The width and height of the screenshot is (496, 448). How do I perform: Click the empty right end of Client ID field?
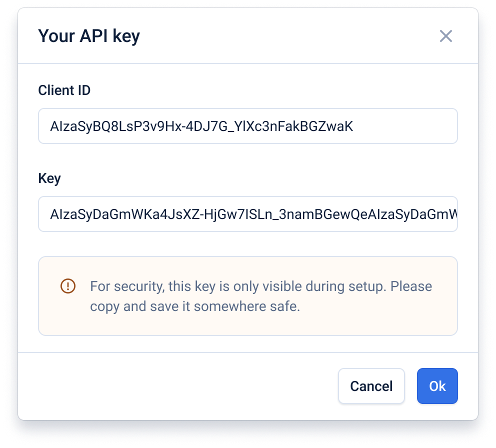click(410, 126)
